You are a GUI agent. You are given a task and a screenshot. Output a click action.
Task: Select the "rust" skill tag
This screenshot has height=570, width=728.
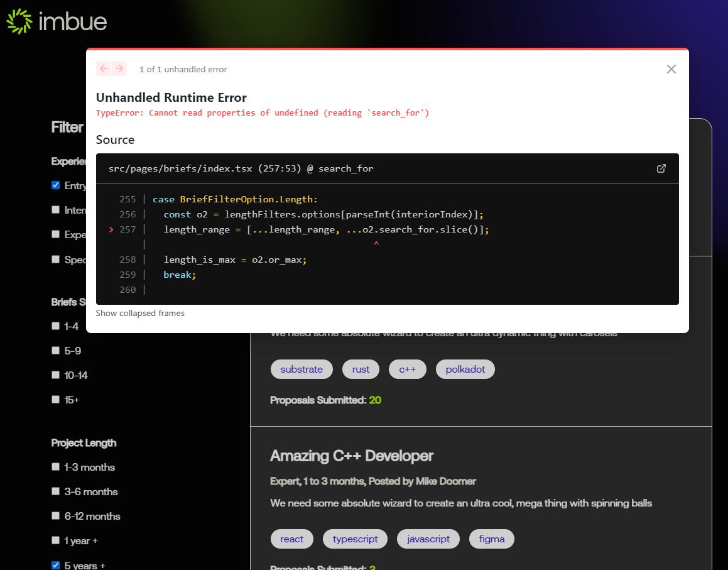point(361,369)
